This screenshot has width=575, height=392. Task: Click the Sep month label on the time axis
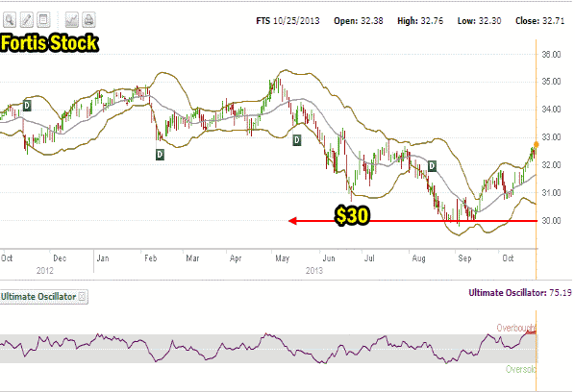[465, 258]
